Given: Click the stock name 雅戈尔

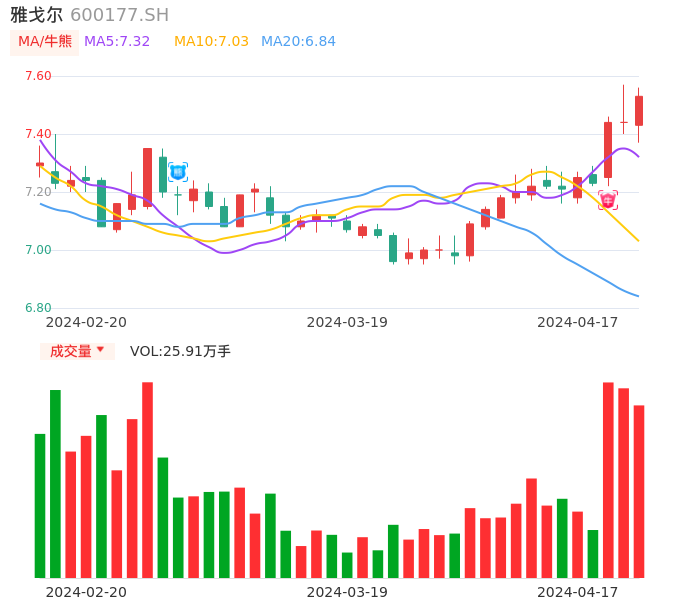Looking at the screenshot, I should (37, 15).
